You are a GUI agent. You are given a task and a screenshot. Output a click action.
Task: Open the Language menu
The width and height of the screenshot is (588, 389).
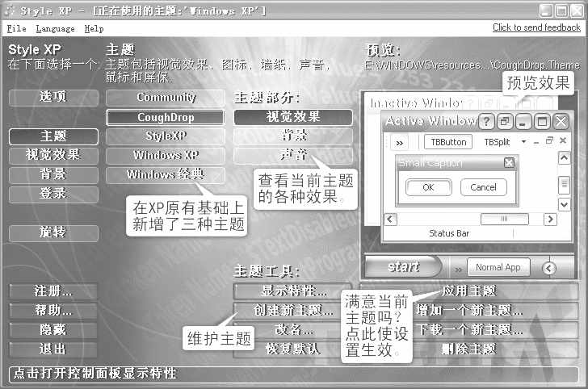point(55,28)
